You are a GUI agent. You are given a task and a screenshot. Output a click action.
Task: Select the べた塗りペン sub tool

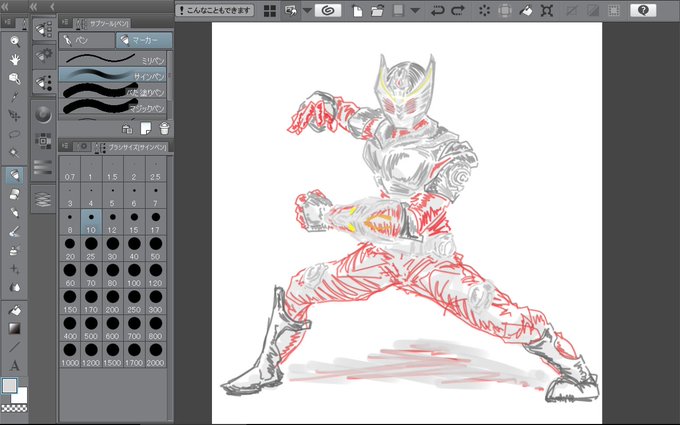[112, 91]
